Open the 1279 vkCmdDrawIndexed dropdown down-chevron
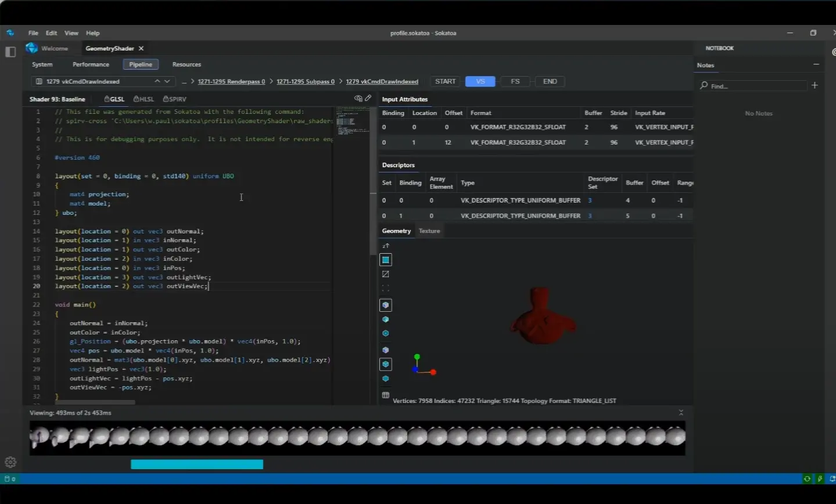Image resolution: width=836 pixels, height=504 pixels. pyautogui.click(x=168, y=81)
